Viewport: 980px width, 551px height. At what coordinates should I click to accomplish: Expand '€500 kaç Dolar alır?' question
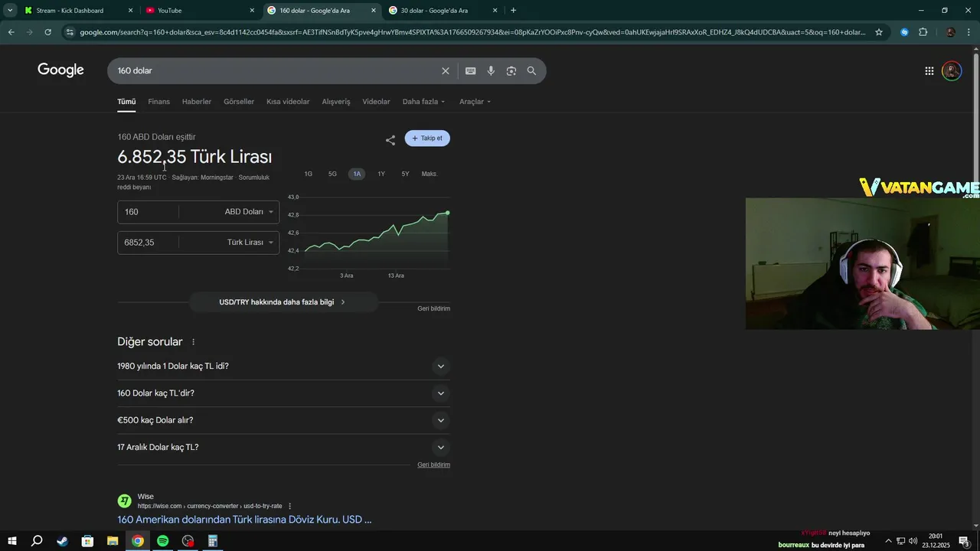click(283, 420)
